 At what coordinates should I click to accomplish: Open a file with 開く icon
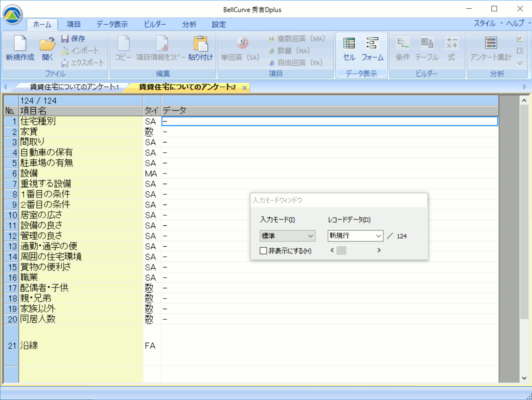point(47,48)
